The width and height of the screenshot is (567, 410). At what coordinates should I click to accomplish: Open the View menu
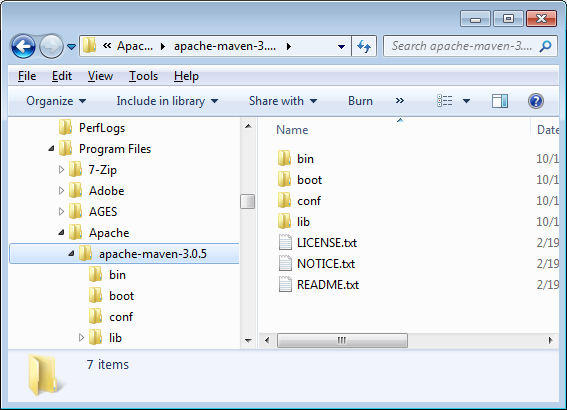click(x=100, y=76)
